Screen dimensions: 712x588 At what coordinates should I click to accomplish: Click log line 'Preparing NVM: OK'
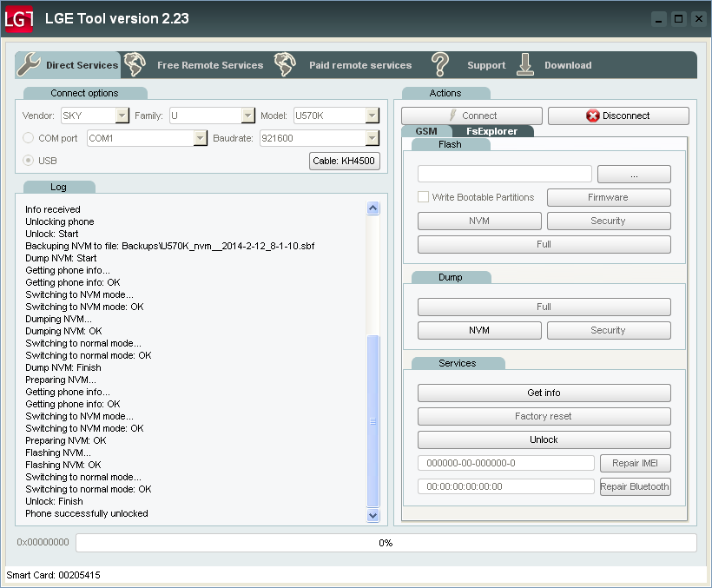point(66,440)
